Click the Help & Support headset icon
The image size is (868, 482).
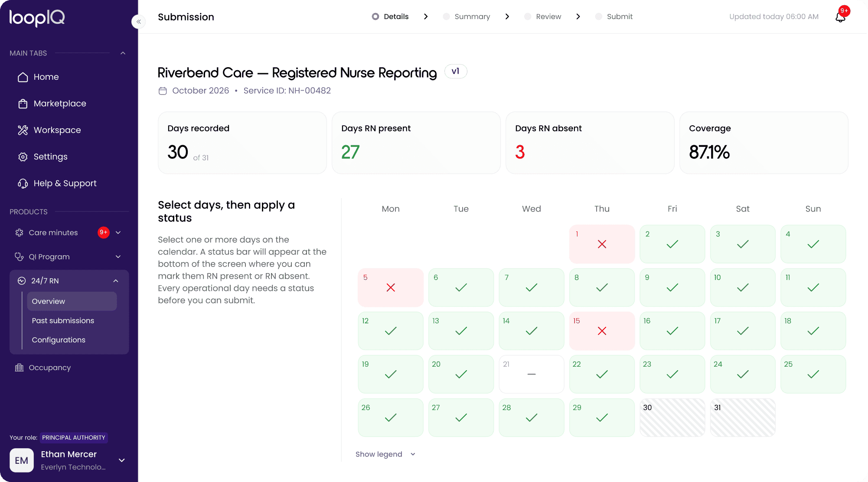23,183
